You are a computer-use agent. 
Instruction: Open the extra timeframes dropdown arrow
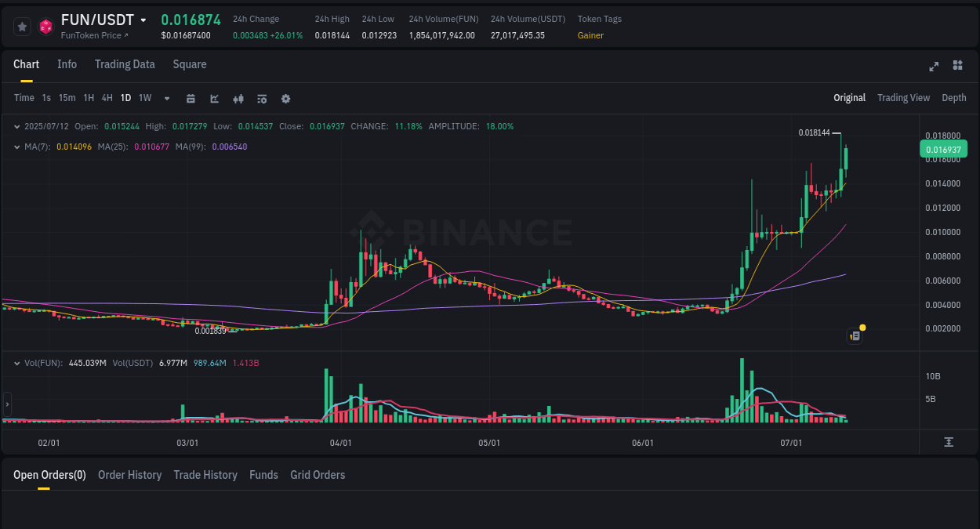coord(166,98)
